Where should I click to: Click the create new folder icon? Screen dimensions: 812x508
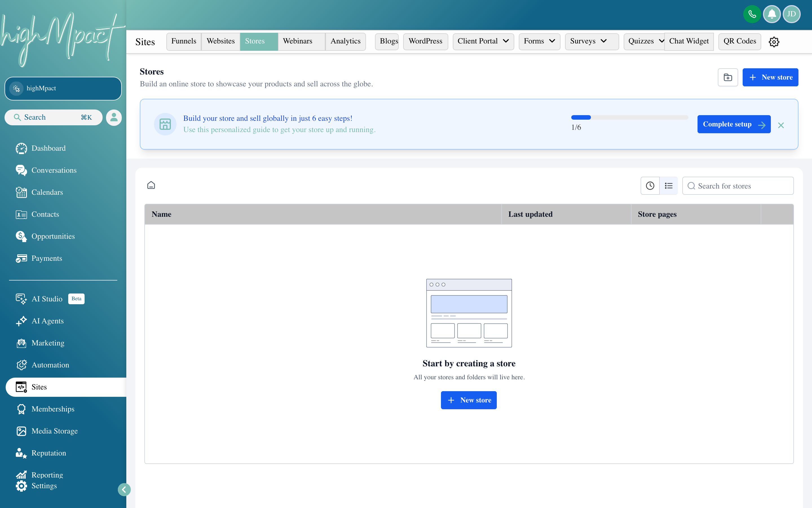[728, 77]
